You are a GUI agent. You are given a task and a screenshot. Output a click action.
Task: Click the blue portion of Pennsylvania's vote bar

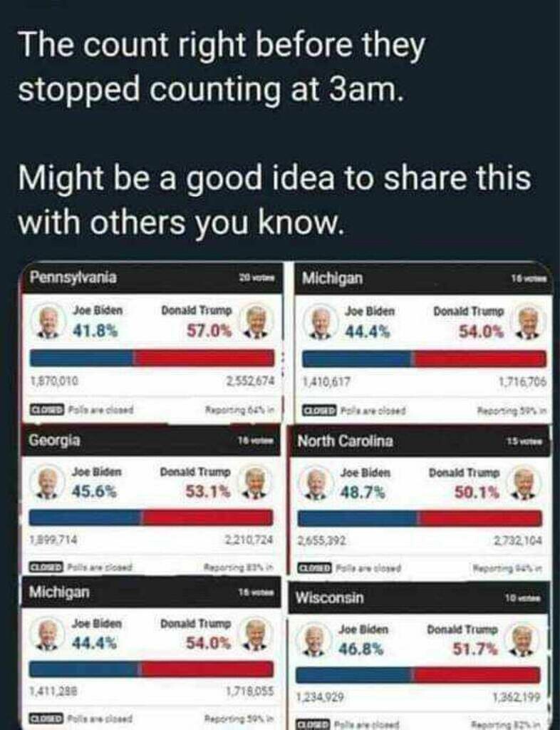point(81,358)
